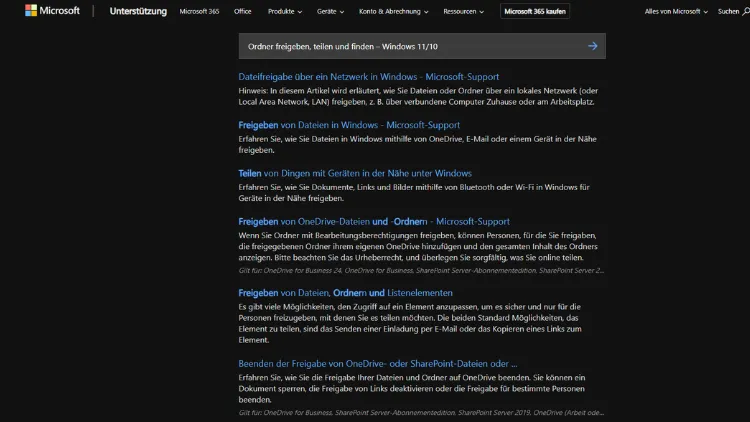Click 'Gilt für: OneDrive for Business, SharePoint Server-Abonnementedition, SharePoint Server 2019' line
750x422 pixels.
tap(421, 412)
